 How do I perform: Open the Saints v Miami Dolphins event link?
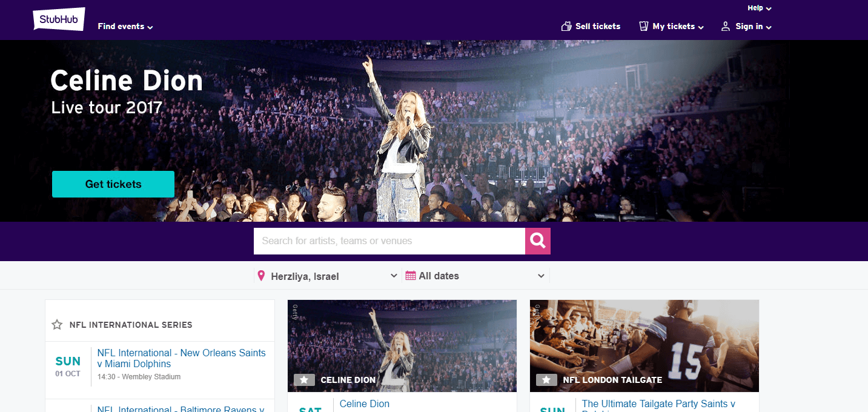(x=181, y=359)
